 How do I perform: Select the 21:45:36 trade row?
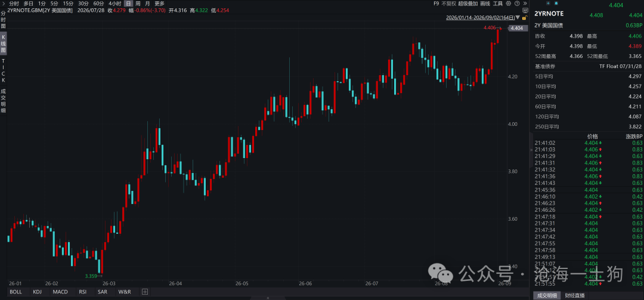coord(588,190)
